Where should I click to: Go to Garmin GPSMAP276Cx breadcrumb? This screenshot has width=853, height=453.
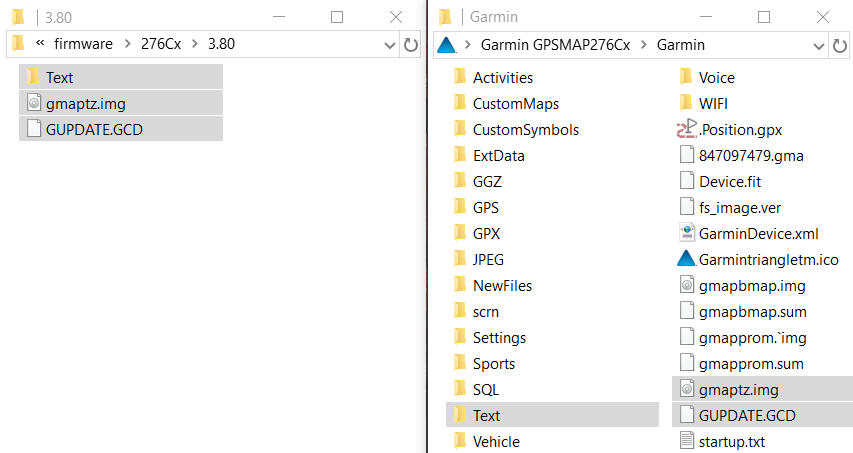tap(555, 45)
